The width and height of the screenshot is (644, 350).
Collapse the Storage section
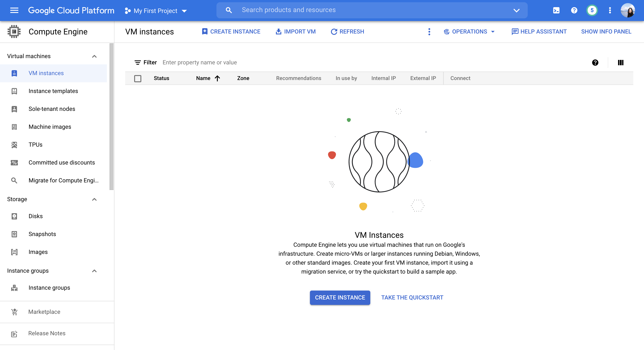pos(94,199)
